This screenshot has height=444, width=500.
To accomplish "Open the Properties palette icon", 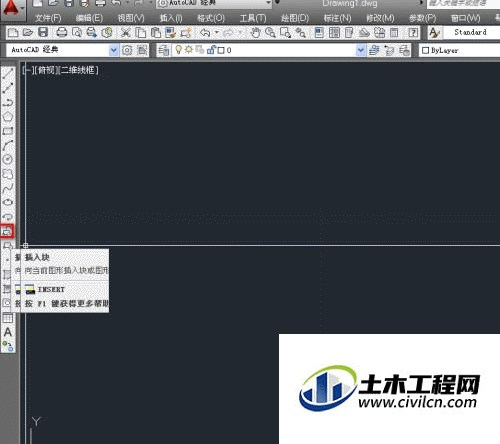I will click(x=319, y=33).
